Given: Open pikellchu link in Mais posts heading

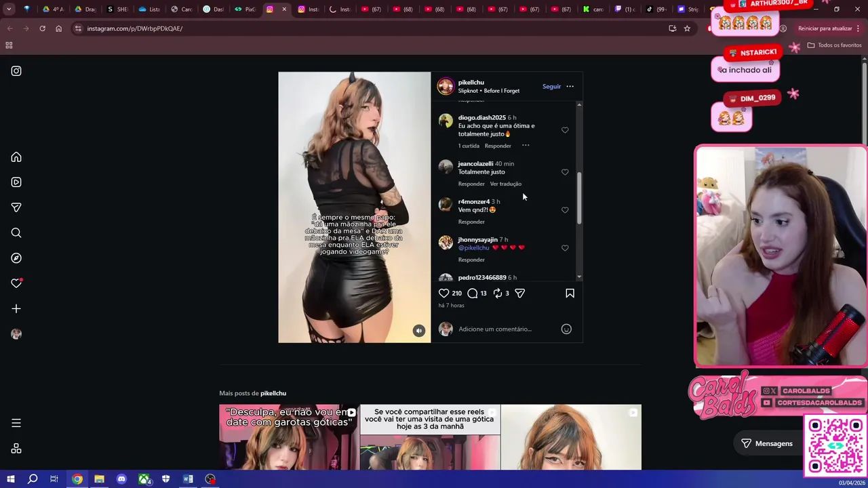Looking at the screenshot, I should [273, 393].
